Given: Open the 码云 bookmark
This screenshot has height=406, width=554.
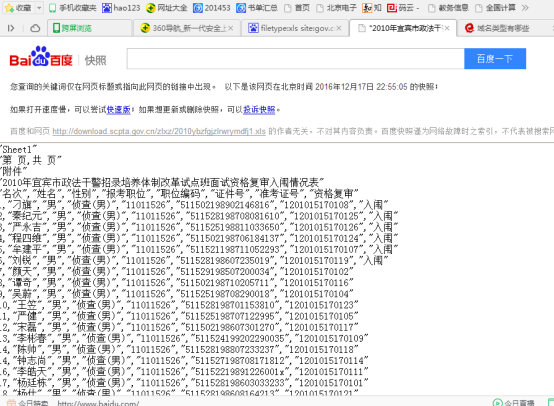Looking at the screenshot, I should (403, 8).
